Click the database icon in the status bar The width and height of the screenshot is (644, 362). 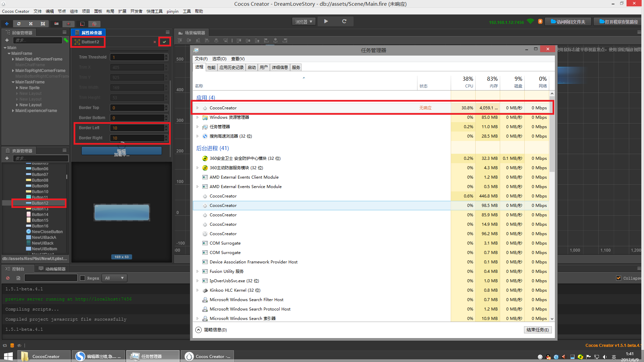tap(12, 346)
